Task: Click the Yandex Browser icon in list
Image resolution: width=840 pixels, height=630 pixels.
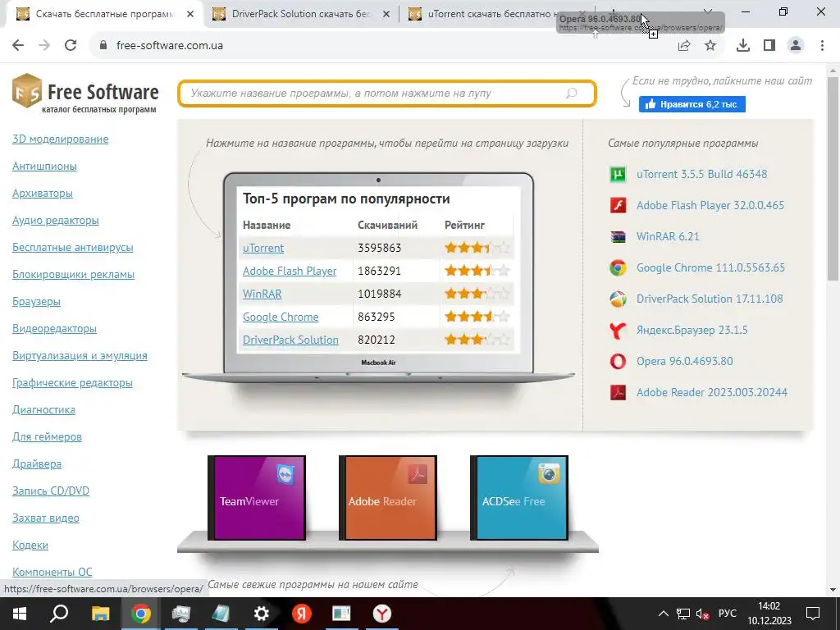Action: click(x=618, y=330)
